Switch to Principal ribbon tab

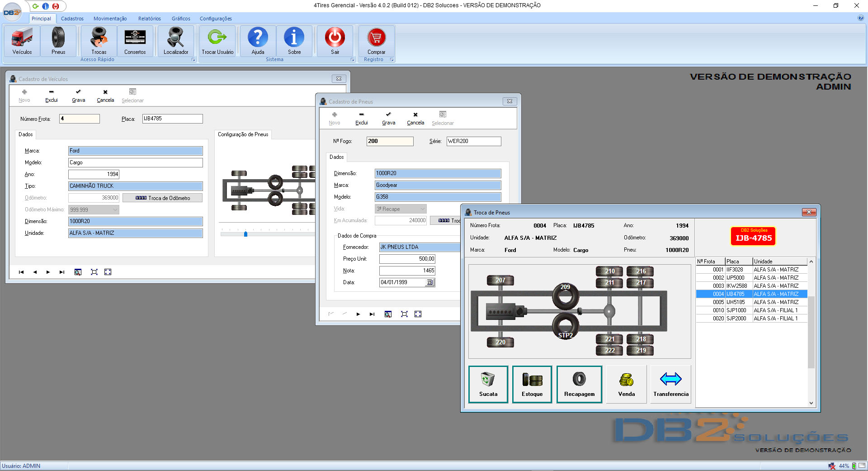(41, 19)
